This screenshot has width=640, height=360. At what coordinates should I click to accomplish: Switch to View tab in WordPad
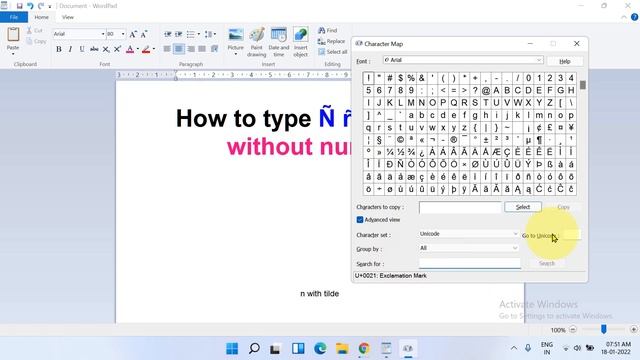[x=68, y=17]
